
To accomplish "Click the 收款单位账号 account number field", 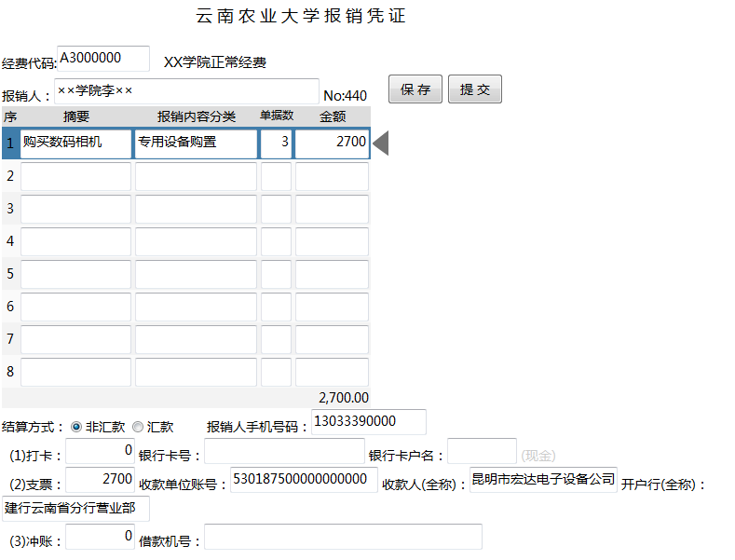I will [304, 480].
